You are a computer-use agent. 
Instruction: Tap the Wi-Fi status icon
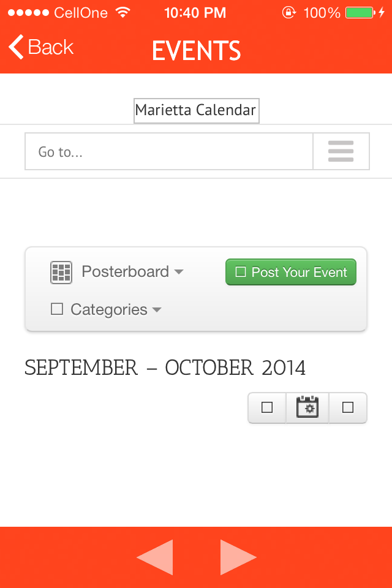click(x=123, y=12)
